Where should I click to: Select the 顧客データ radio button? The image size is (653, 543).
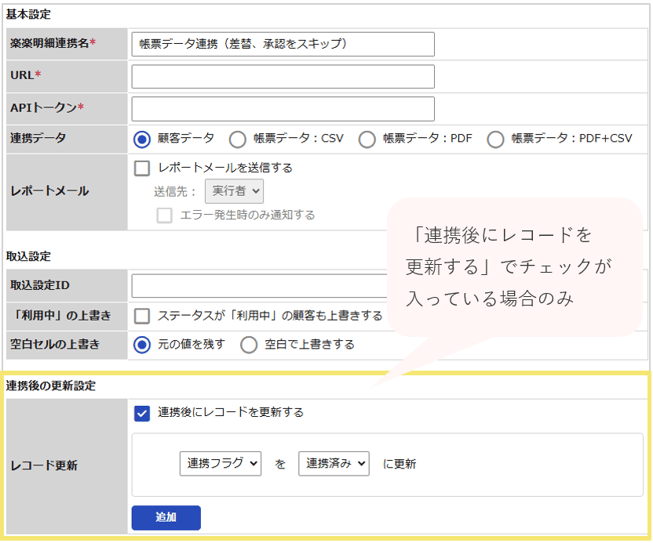point(142,139)
